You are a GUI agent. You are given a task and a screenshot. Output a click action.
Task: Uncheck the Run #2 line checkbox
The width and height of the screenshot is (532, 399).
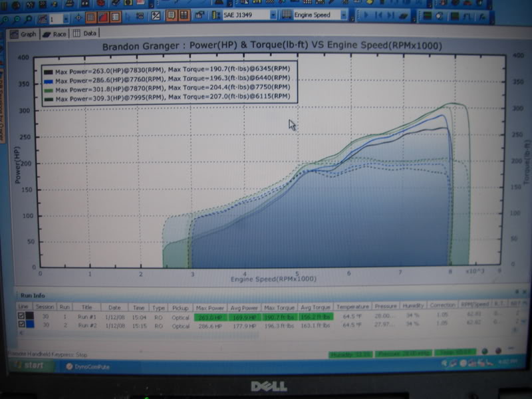[21, 325]
